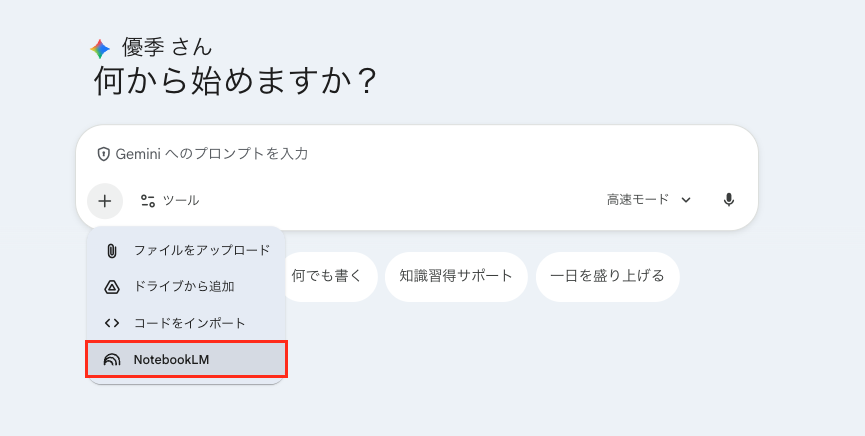
Task: Click the microphone voice input icon
Action: (x=729, y=200)
